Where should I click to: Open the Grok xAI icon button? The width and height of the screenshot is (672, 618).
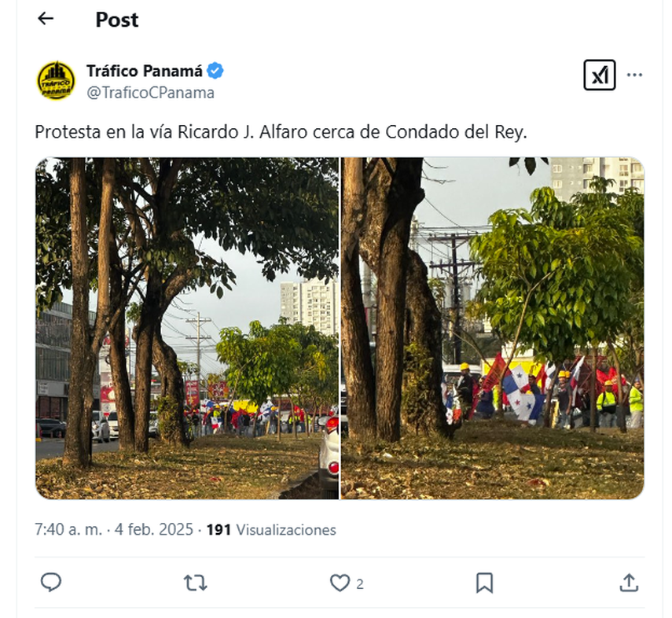coord(599,75)
